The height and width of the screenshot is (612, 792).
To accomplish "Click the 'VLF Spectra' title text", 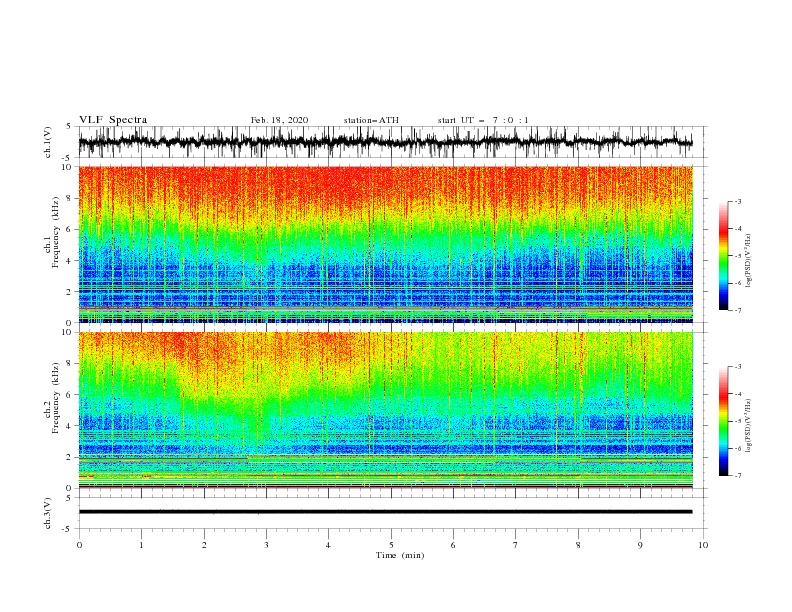I will coord(113,120).
